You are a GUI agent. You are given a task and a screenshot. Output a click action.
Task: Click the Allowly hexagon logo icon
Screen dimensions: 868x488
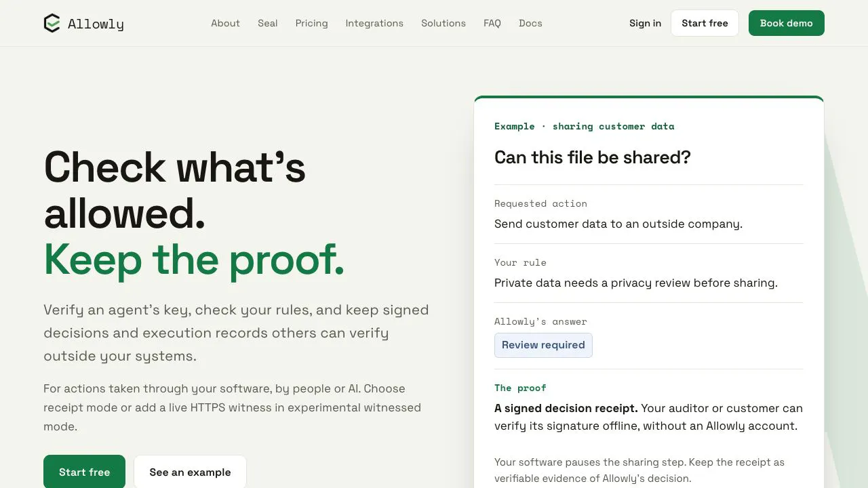(52, 24)
